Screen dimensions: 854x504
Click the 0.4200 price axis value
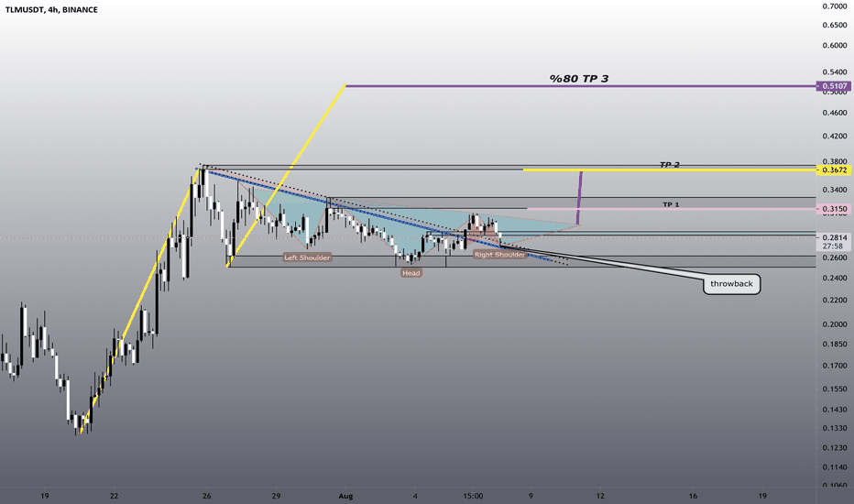click(x=835, y=137)
